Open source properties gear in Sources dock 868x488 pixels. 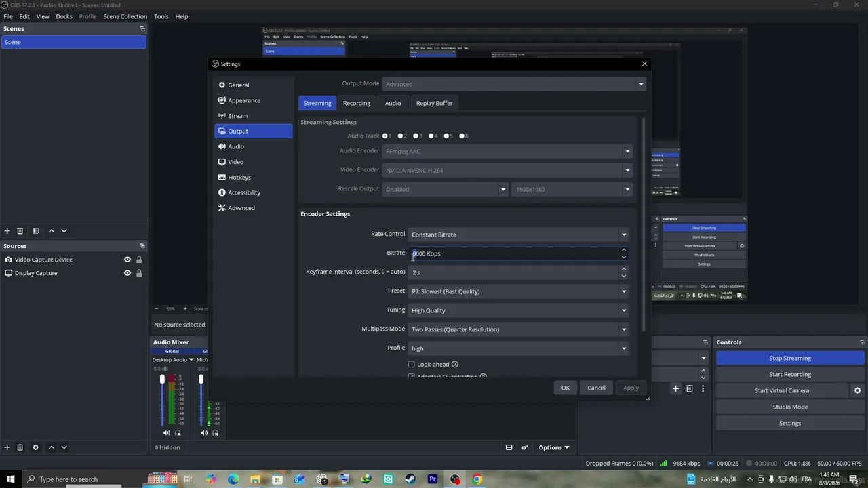(x=36, y=447)
